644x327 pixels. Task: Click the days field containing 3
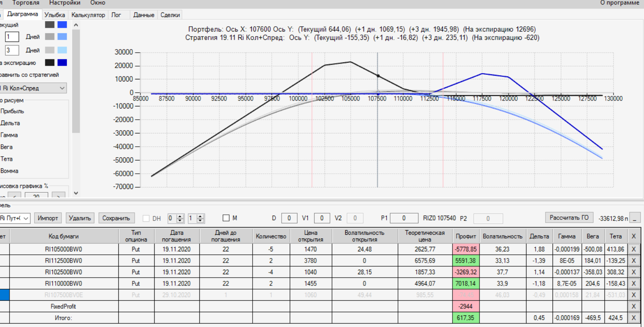pos(12,50)
